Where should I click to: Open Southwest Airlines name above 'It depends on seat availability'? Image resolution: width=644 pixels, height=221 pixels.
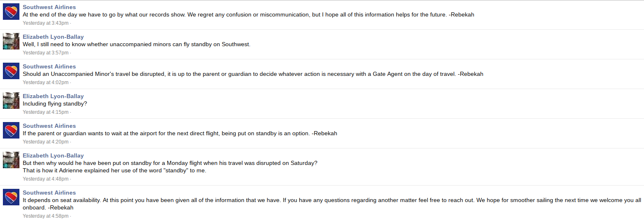point(49,193)
